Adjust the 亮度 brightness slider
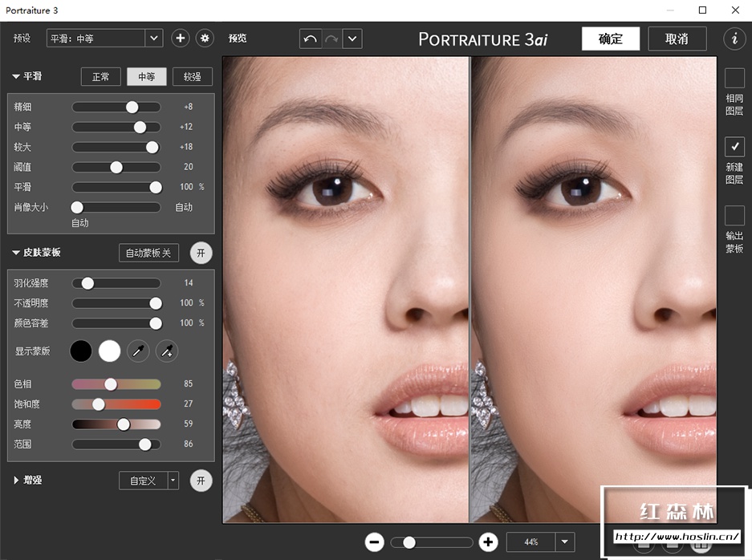Viewport: 752px width, 560px height. tap(116, 424)
